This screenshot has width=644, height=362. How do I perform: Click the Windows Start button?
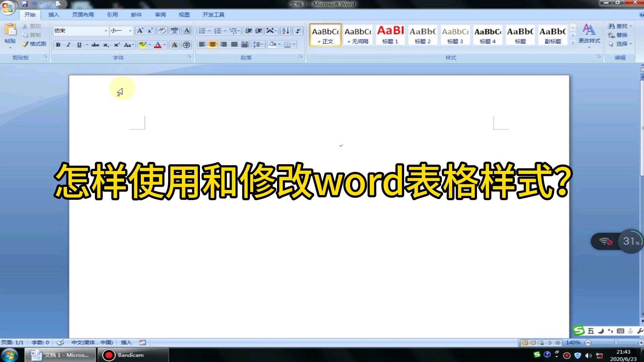pos(9,355)
